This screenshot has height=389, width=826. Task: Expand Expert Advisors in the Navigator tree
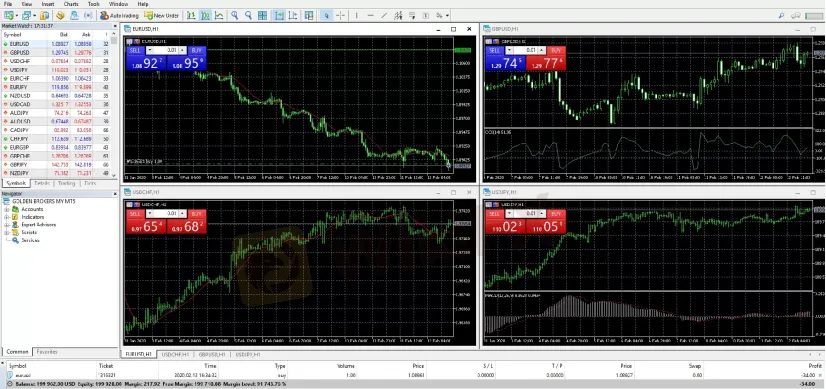7,225
